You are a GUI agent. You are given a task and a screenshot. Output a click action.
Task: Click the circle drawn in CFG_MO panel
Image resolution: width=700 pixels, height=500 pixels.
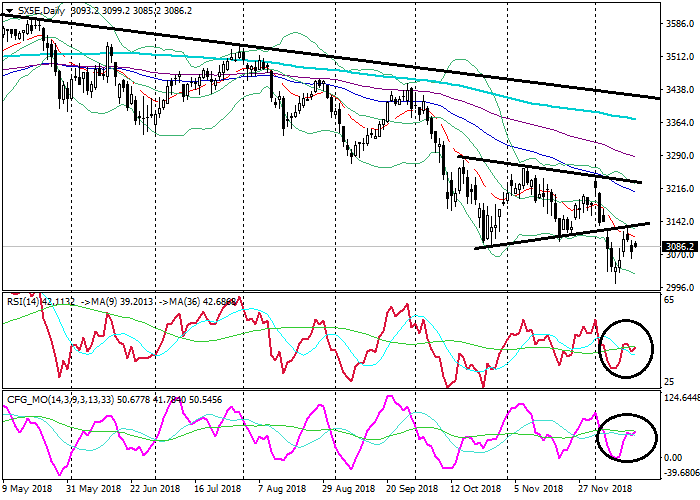(x=627, y=438)
